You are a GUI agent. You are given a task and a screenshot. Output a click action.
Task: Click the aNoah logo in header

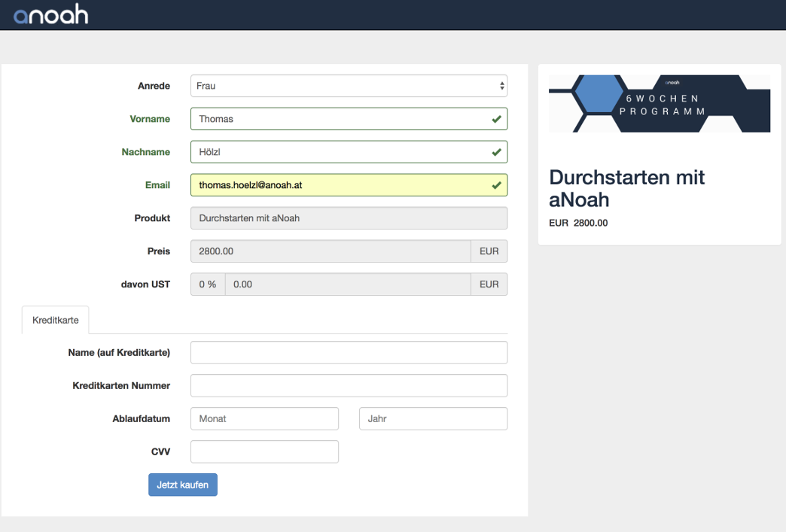[x=50, y=14]
